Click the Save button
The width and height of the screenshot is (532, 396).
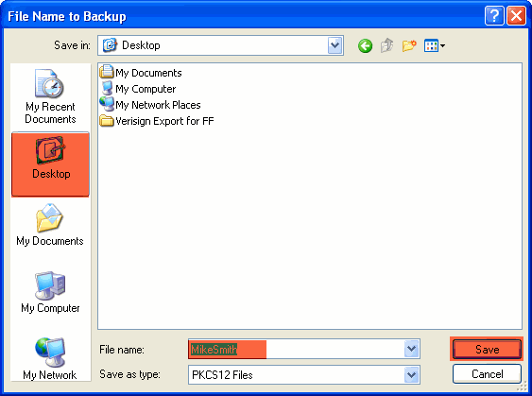(x=487, y=349)
